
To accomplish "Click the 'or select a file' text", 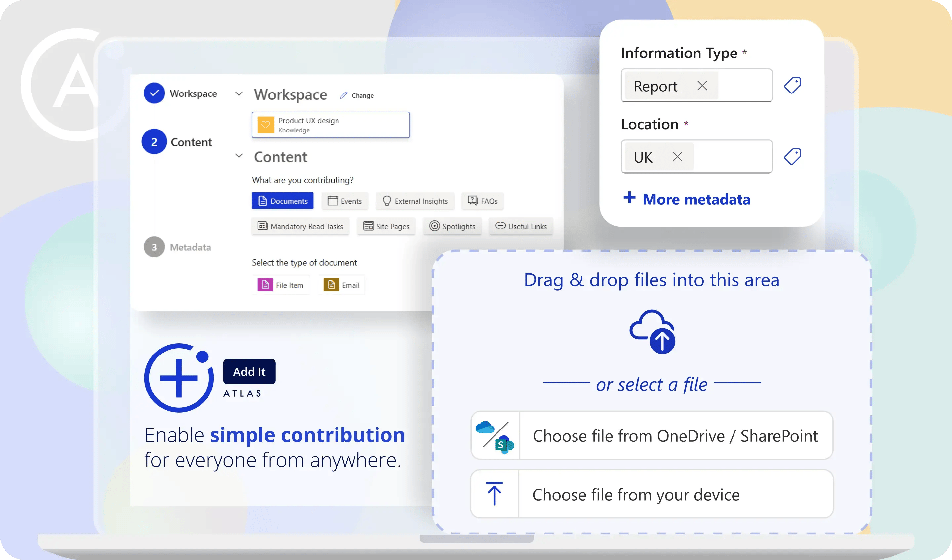I will coord(652,385).
